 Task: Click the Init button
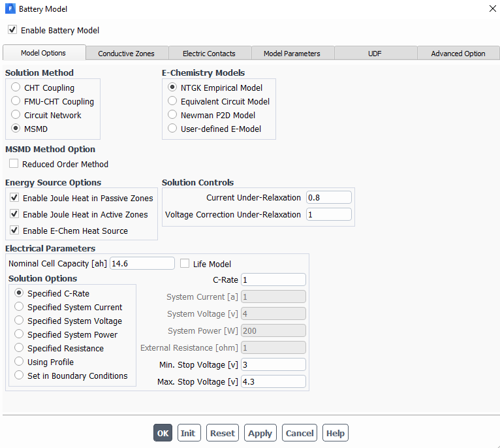click(x=189, y=433)
